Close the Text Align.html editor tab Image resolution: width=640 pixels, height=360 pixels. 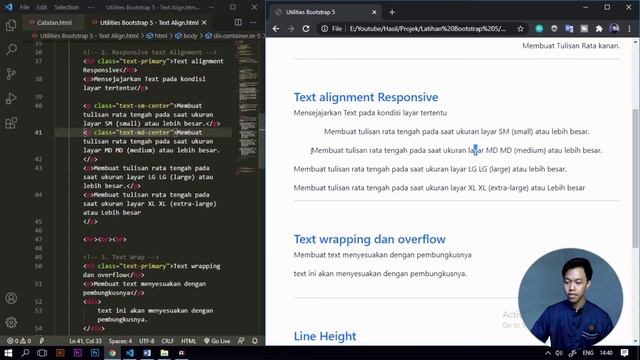click(x=204, y=22)
